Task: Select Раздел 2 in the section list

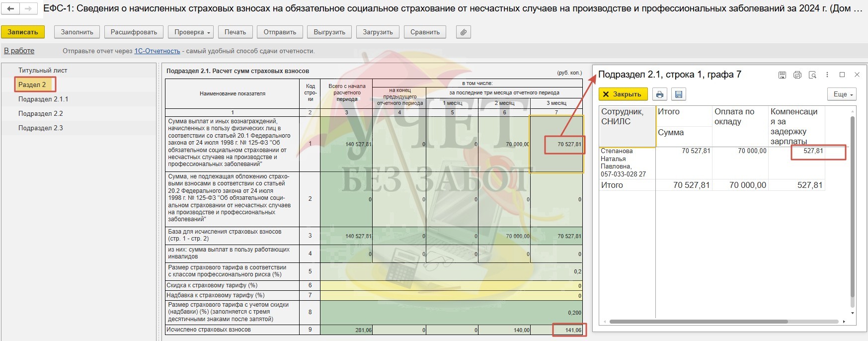Action: [32, 85]
